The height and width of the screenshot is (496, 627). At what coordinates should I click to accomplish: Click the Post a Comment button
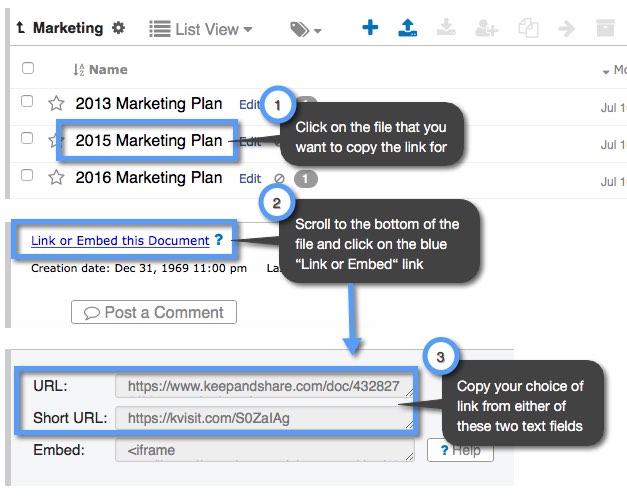tap(154, 312)
